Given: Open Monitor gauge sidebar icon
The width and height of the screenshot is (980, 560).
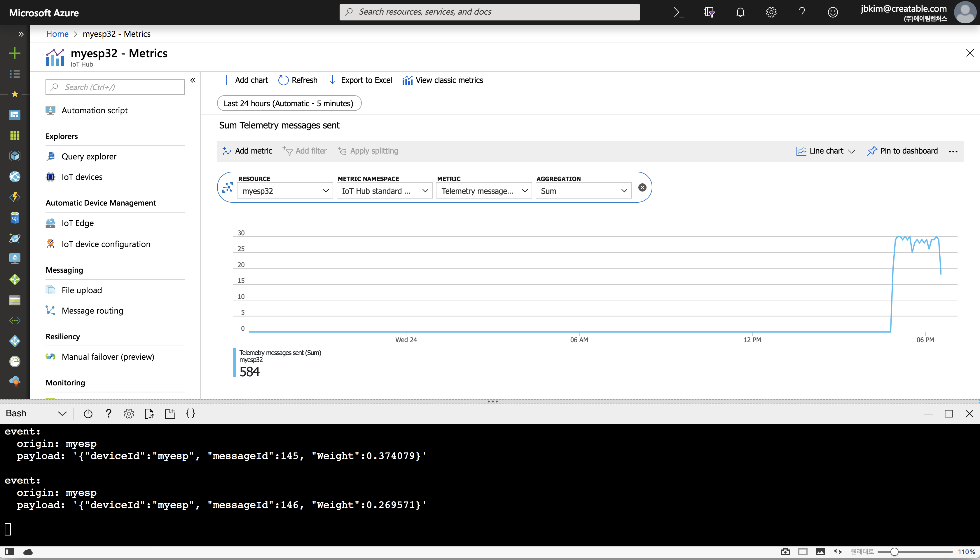Looking at the screenshot, I should 15,361.
